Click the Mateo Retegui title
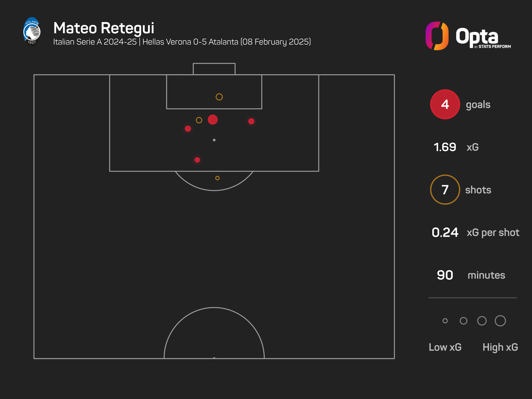The width and height of the screenshot is (532, 399). (x=104, y=28)
